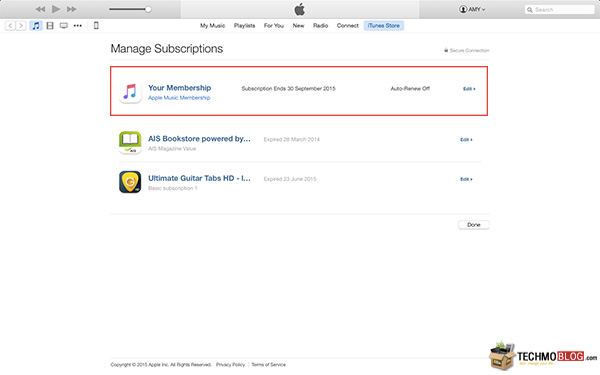This screenshot has height=375, width=600.
Task: Go forward with the right arrow button
Action: [21, 26]
